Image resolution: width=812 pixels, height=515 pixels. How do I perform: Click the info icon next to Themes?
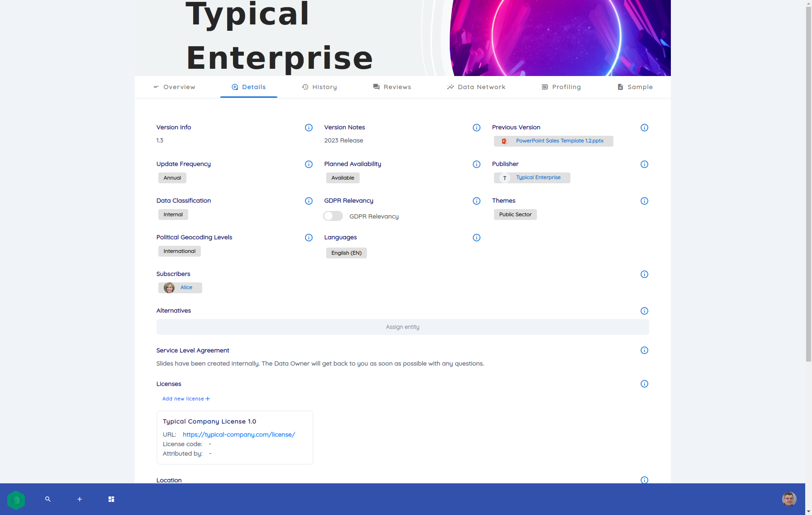coord(644,201)
